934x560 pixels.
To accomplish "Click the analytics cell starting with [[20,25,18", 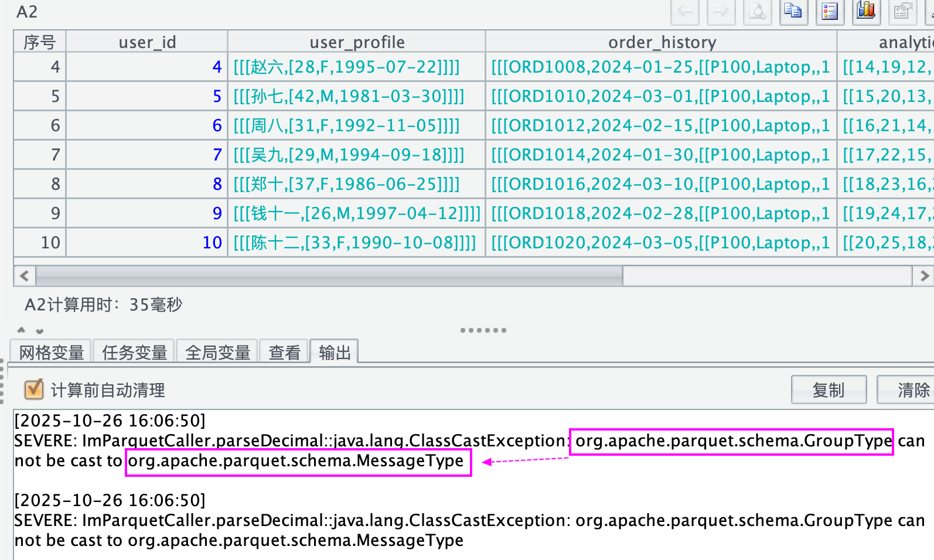I will click(886, 243).
